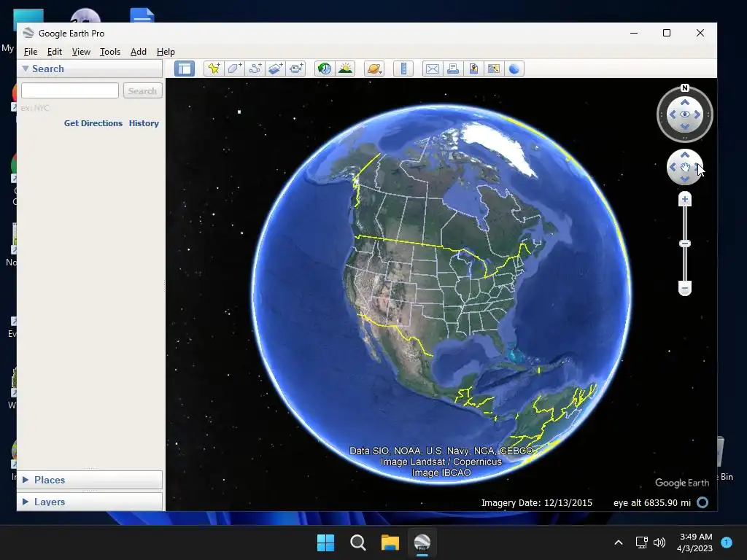Click the streaming status ring icon

click(703, 502)
